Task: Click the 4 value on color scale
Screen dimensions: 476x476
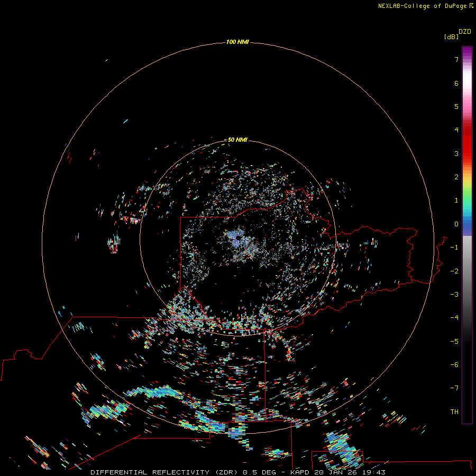Action: [456, 130]
